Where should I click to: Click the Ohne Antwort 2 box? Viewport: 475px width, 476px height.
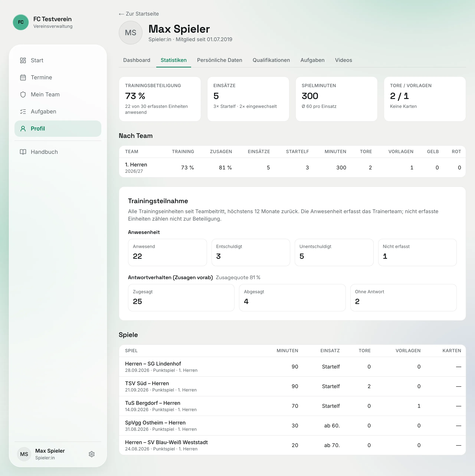coord(404,298)
